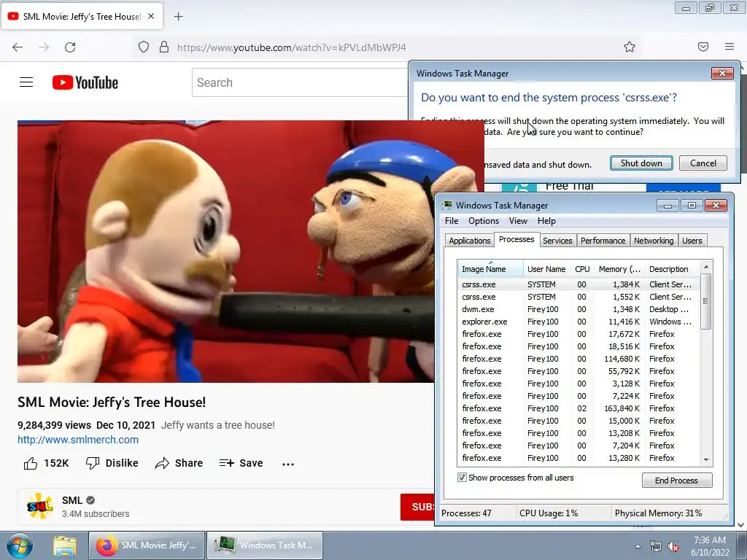The height and width of the screenshot is (560, 747).
Task: Open the File menu in Task Manager
Action: [x=451, y=221]
